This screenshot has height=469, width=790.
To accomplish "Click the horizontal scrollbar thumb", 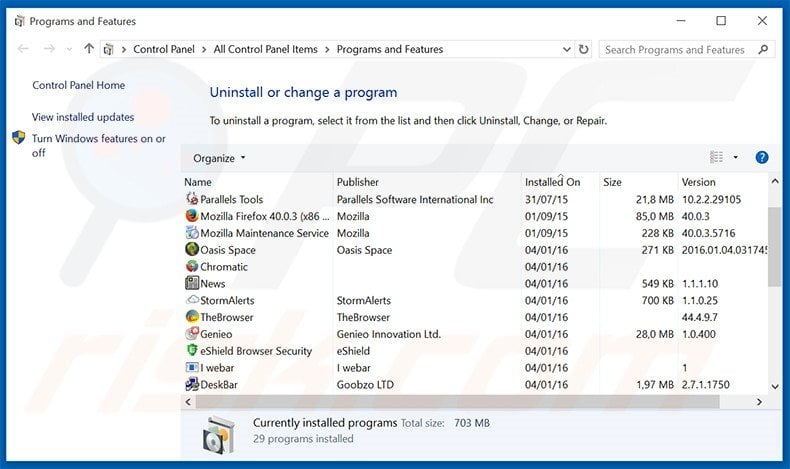I will pyautogui.click(x=457, y=401).
